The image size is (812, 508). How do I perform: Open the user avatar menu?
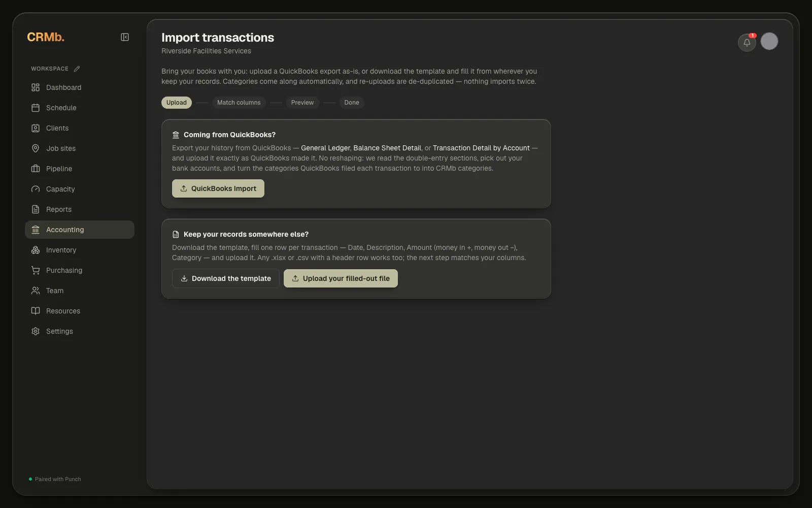(769, 41)
